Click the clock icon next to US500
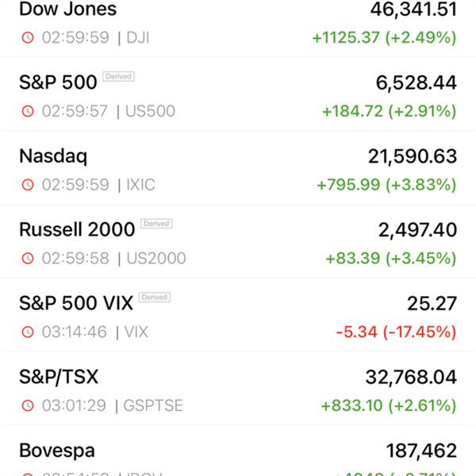 [x=28, y=111]
